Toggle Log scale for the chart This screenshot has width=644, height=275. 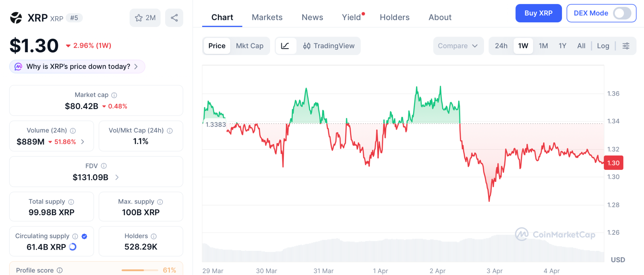(x=603, y=46)
